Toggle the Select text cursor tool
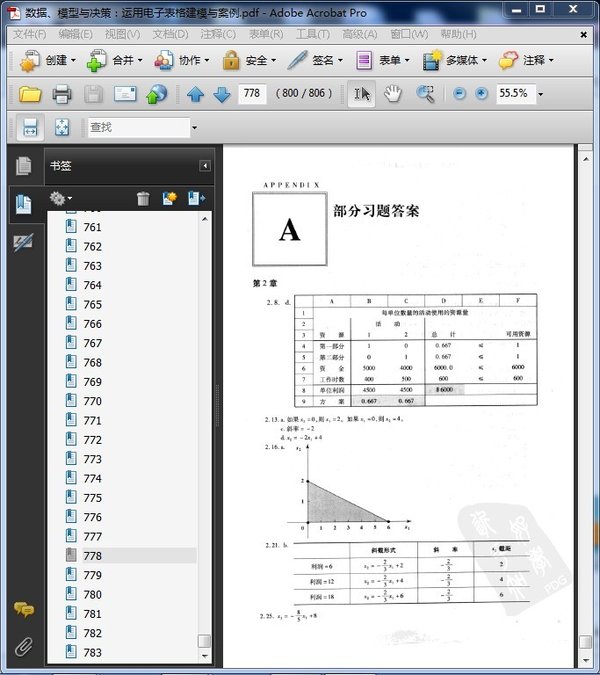Screen dimensions: 600x675 pyautogui.click(x=362, y=94)
